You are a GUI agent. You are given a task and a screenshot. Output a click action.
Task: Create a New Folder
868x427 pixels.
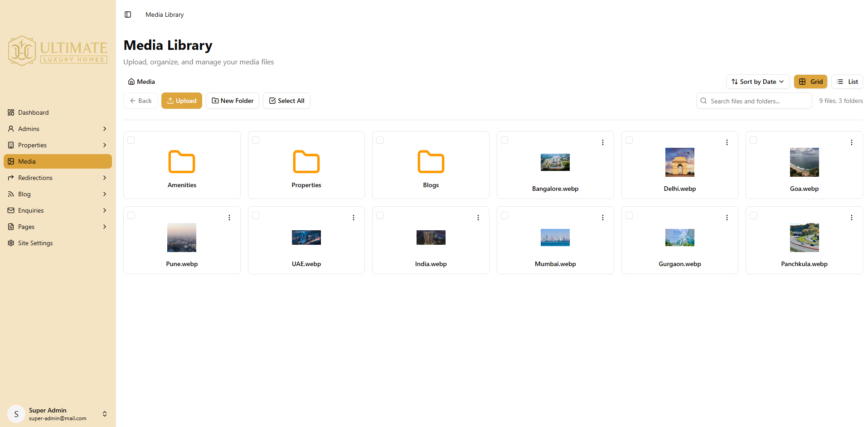pos(233,101)
